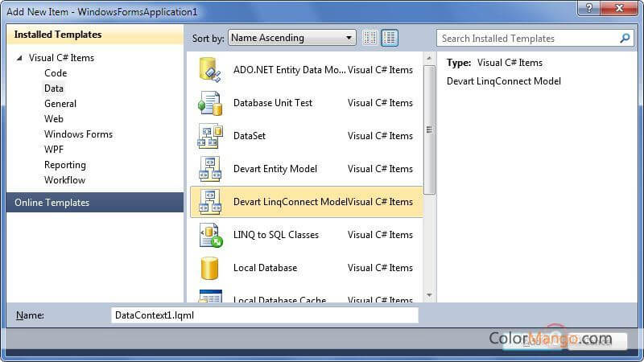Choose the DataSet template icon
644x362 pixels.
[x=210, y=136]
